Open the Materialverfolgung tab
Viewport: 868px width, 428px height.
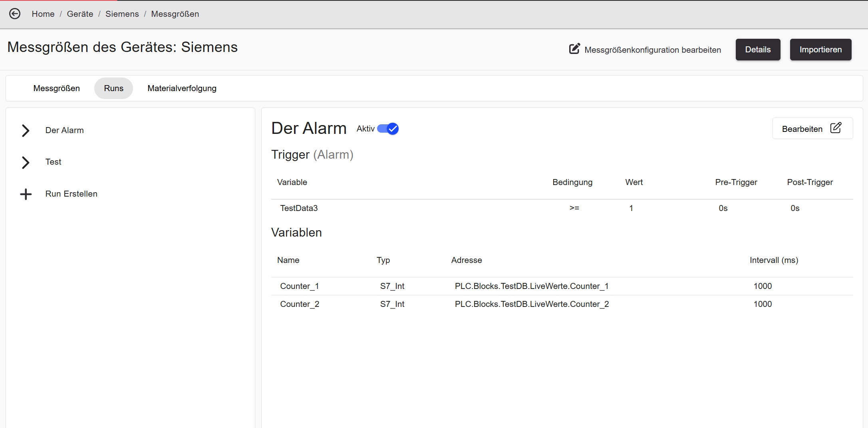pos(182,88)
